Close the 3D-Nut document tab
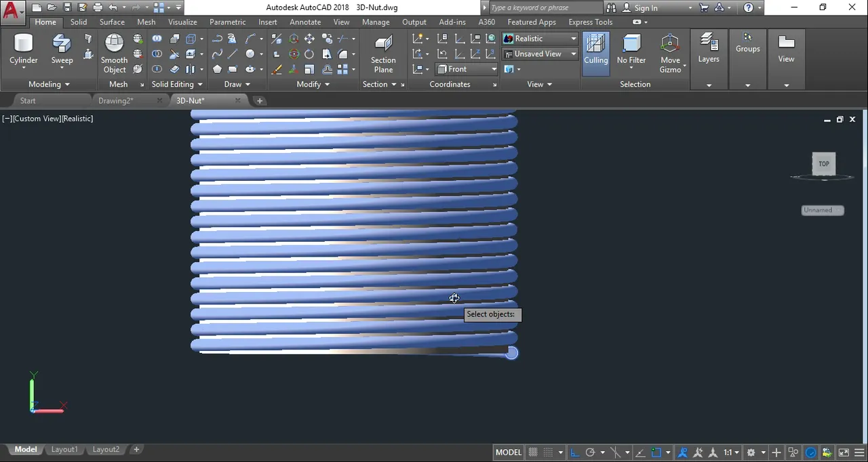The height and width of the screenshot is (462, 868). coord(237,100)
